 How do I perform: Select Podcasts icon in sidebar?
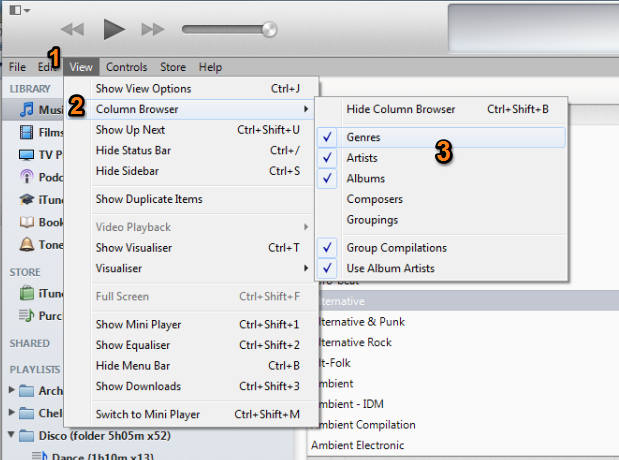(x=26, y=176)
